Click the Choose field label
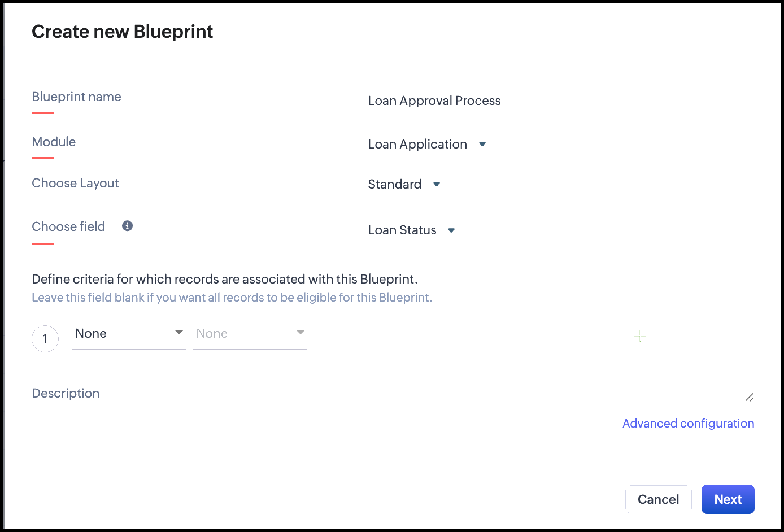Viewport: 784px width, 532px height. 68,226
